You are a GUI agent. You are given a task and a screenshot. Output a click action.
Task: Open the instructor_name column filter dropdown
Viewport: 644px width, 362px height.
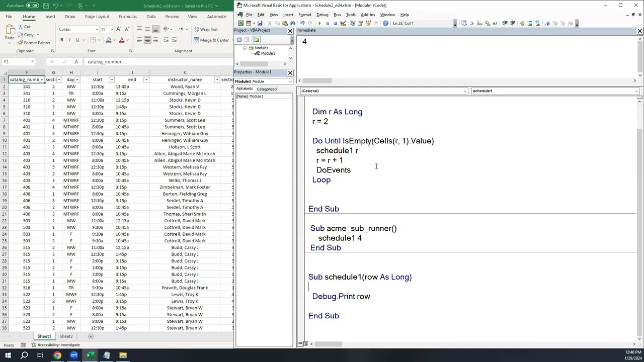tap(217, 79)
